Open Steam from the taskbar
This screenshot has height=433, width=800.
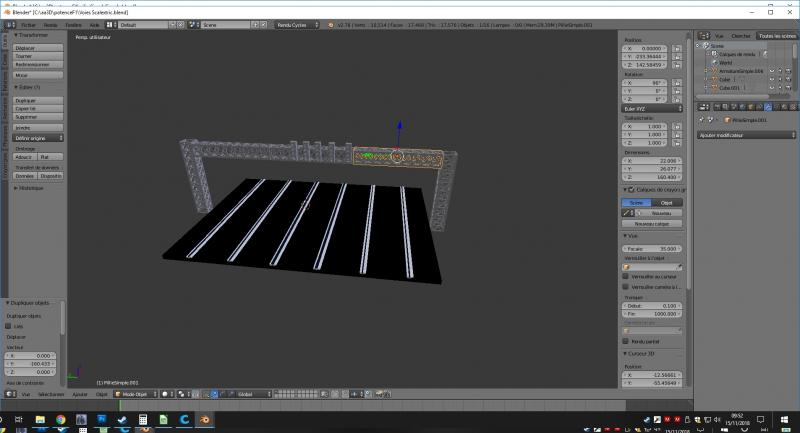coord(122,420)
